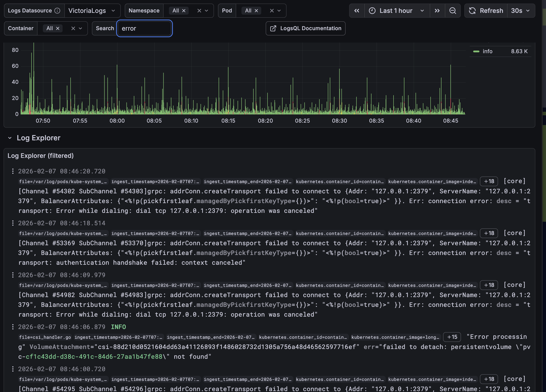The width and height of the screenshot is (546, 392).
Task: Clear the Namespace filter using its × icon
Action: coord(200,11)
